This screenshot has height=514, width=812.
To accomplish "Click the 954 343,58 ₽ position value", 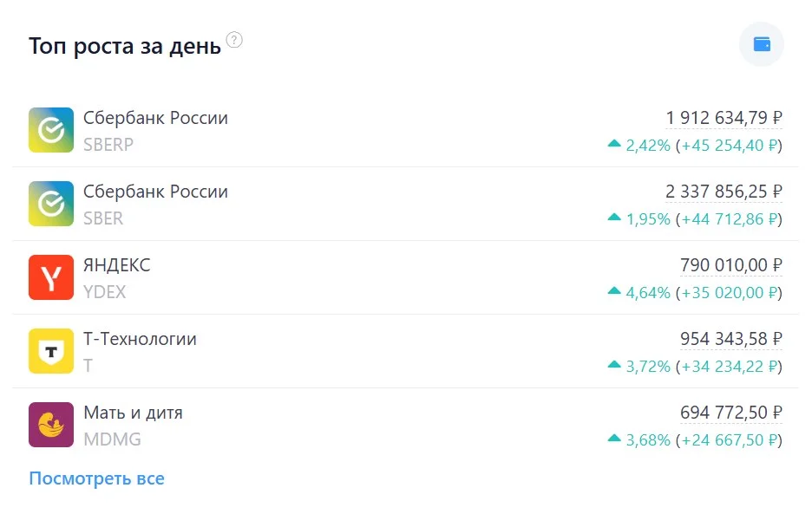I will tap(731, 339).
